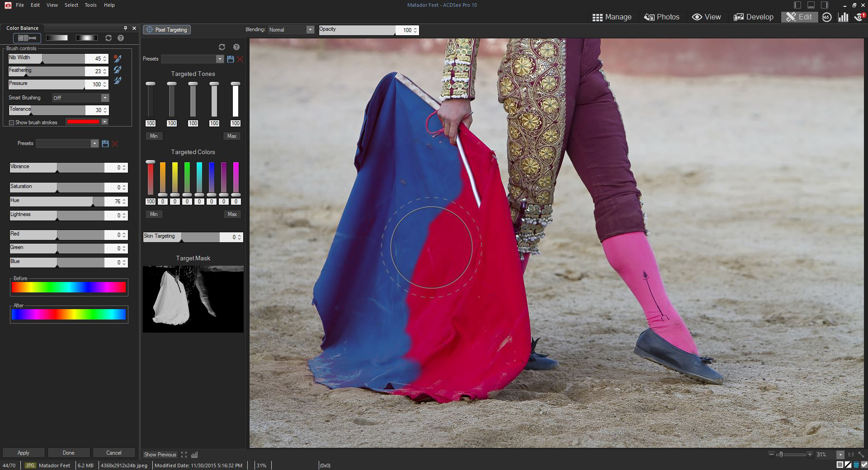Click the database status bar icon
868x470 pixels.
(856, 465)
